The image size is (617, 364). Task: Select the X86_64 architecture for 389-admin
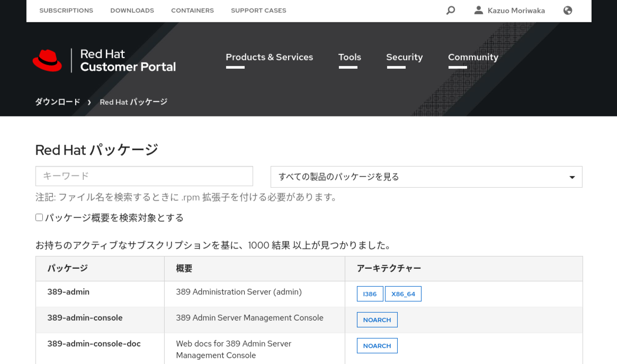403,294
